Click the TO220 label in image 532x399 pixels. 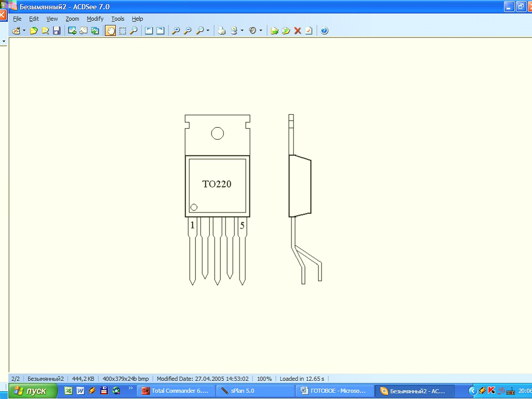point(217,184)
